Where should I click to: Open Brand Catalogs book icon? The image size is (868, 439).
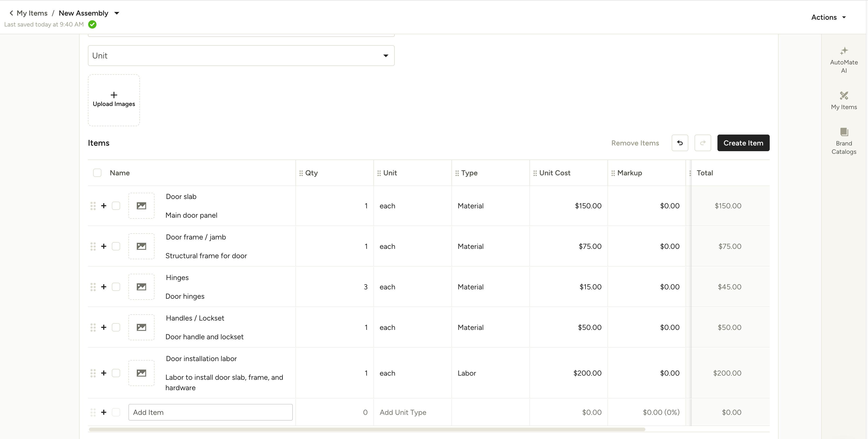(844, 132)
